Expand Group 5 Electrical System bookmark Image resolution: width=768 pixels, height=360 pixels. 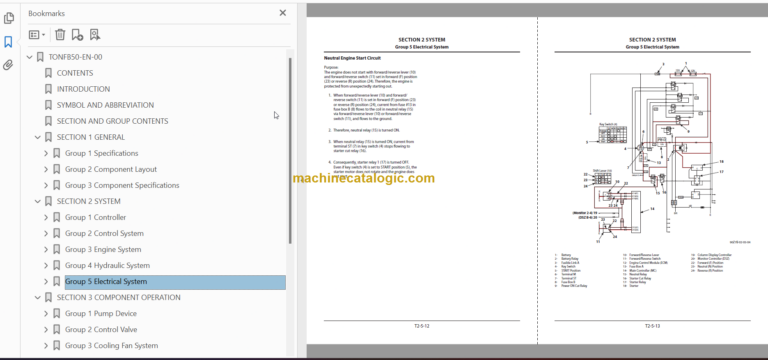pyautogui.click(x=46, y=282)
